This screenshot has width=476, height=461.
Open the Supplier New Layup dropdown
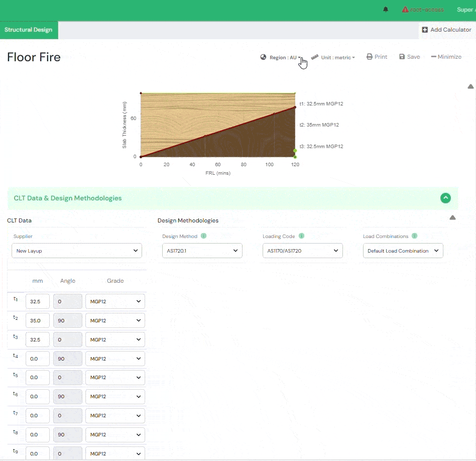point(77,251)
